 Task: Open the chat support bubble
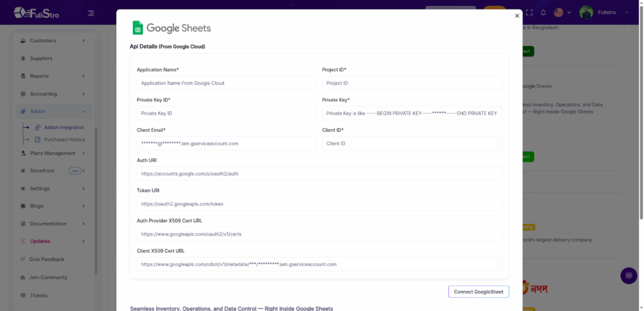tap(628, 276)
